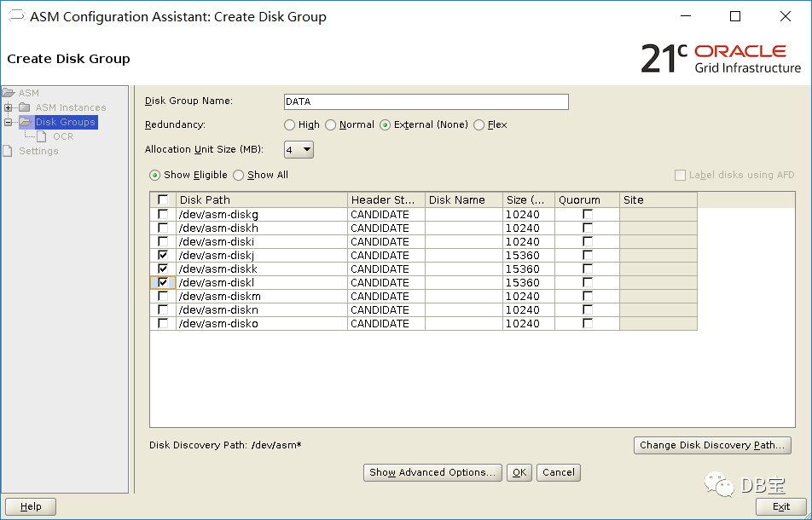Click OK to create the disk group
The image size is (812, 520).
pyautogui.click(x=519, y=472)
